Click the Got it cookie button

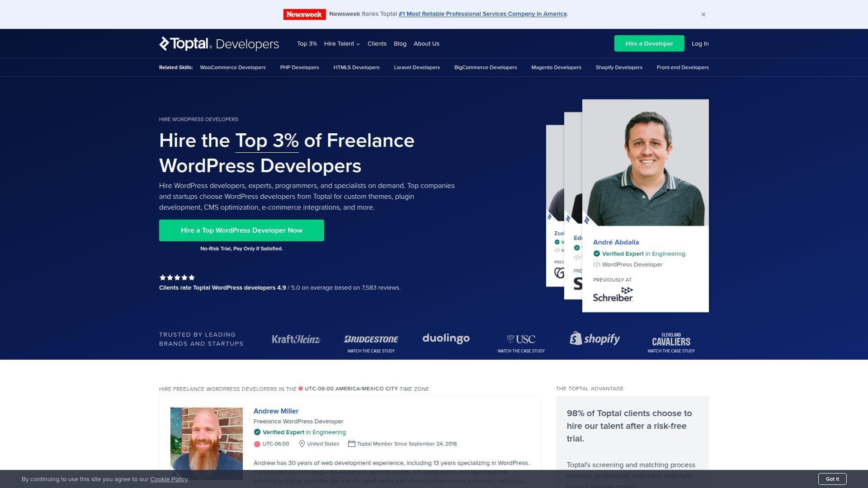click(832, 479)
